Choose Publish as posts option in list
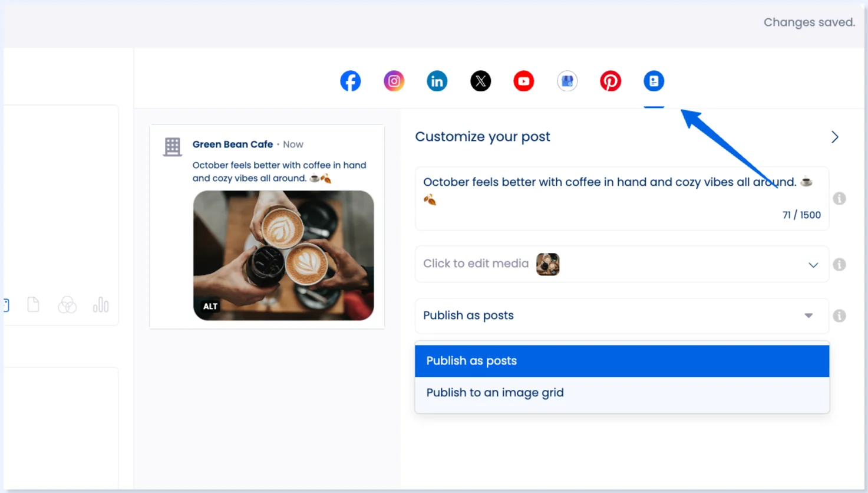The image size is (868, 493). [622, 361]
